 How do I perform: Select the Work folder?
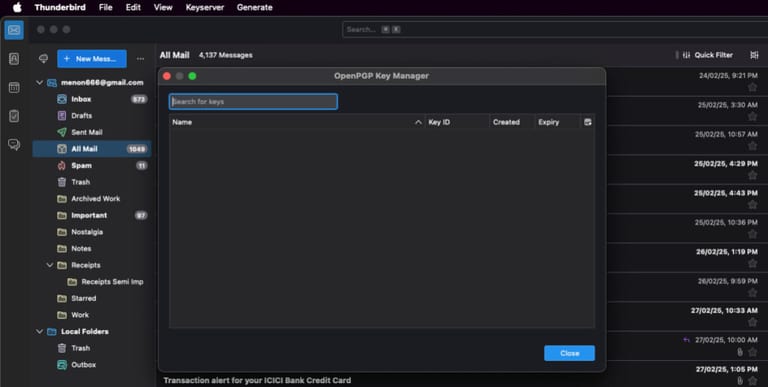click(92, 315)
